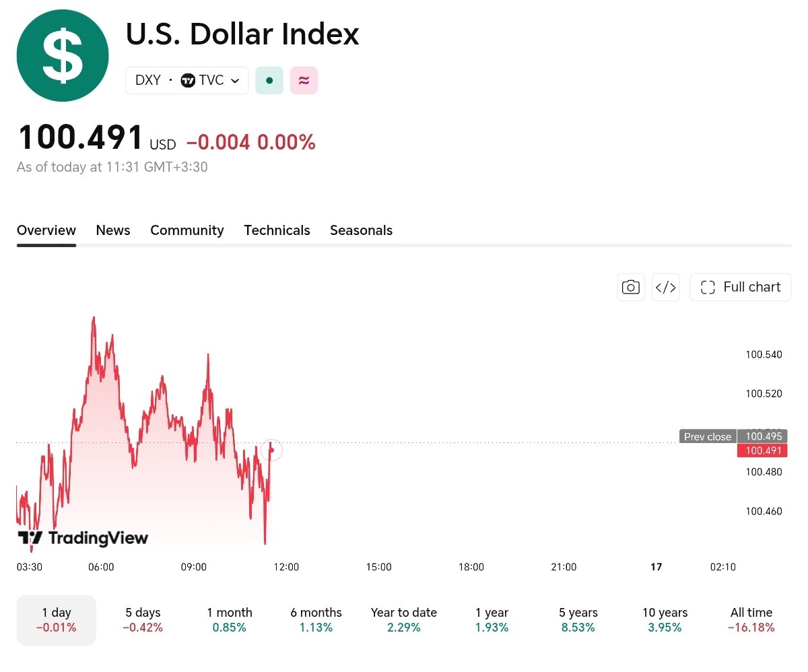Go to the Technicals tab
This screenshot has width=808, height=672.
pyautogui.click(x=277, y=230)
